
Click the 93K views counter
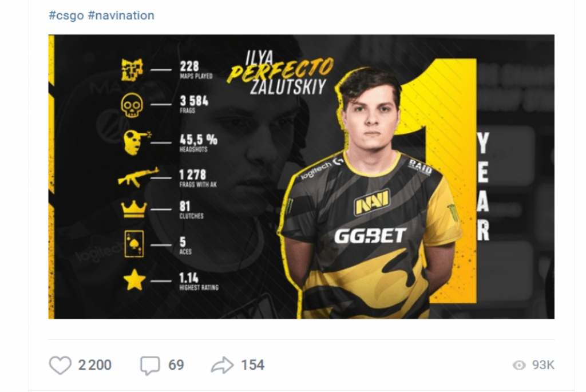point(543,365)
